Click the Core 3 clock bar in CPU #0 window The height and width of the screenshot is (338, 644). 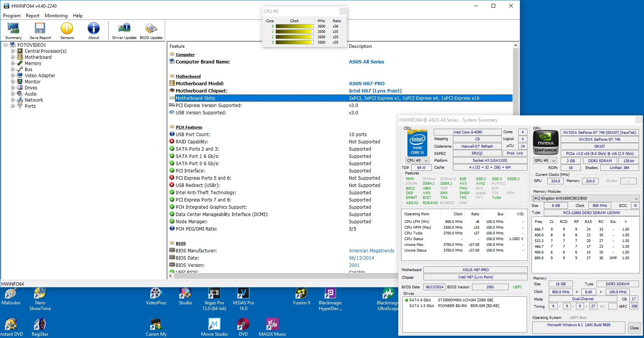pos(294,42)
